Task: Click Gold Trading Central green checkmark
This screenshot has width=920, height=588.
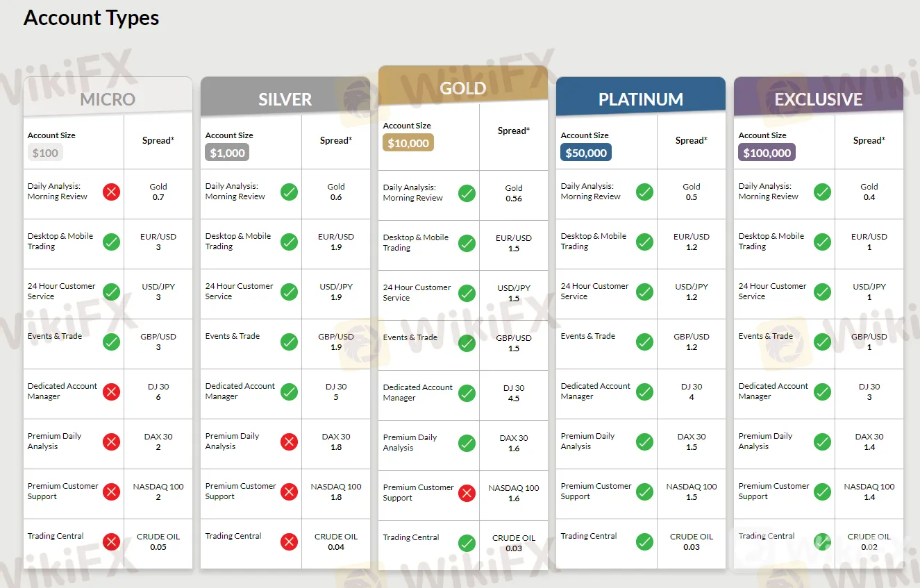Action: [x=467, y=543]
